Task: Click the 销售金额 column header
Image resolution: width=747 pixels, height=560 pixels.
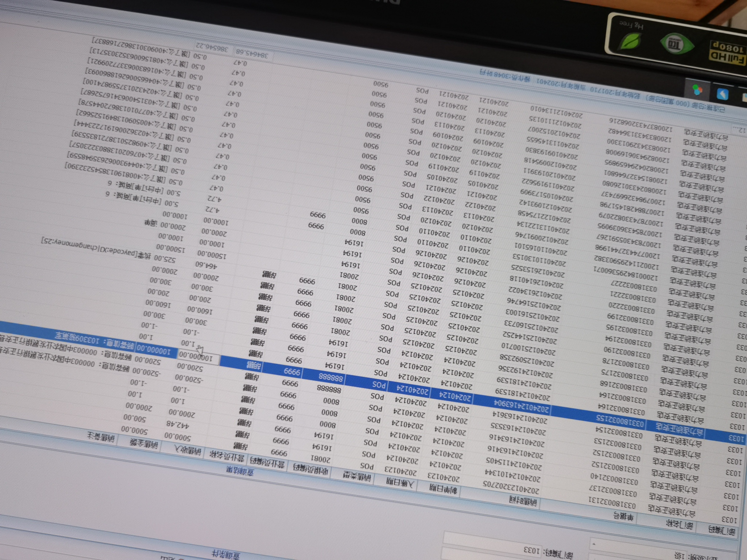Action: click(x=144, y=443)
